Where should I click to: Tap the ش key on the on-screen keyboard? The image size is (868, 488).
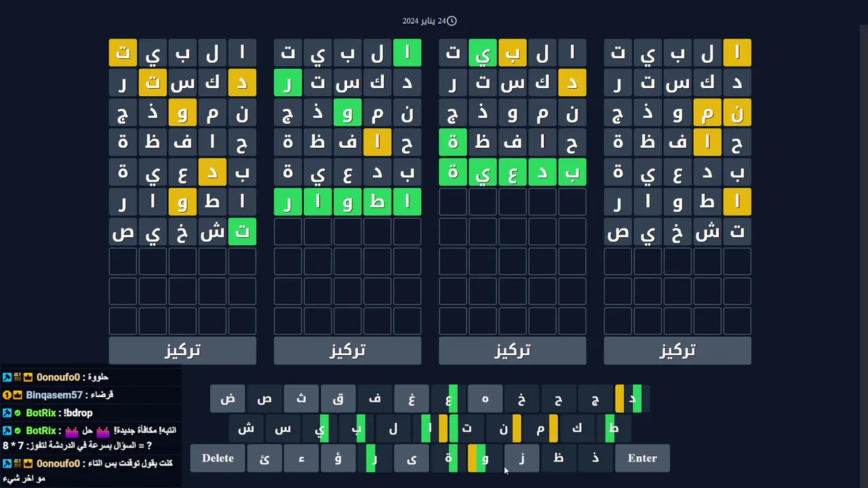click(x=246, y=428)
